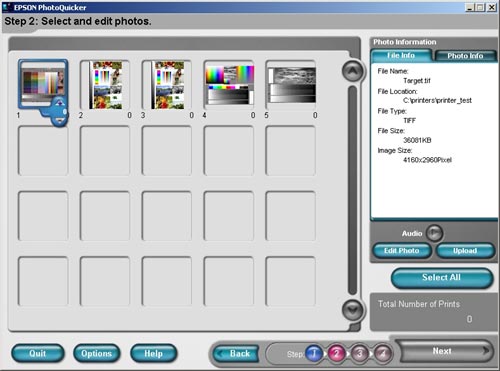Select the grayscale gradient thumbnail number 5
Screen dimensions: 500x371
tap(291, 85)
